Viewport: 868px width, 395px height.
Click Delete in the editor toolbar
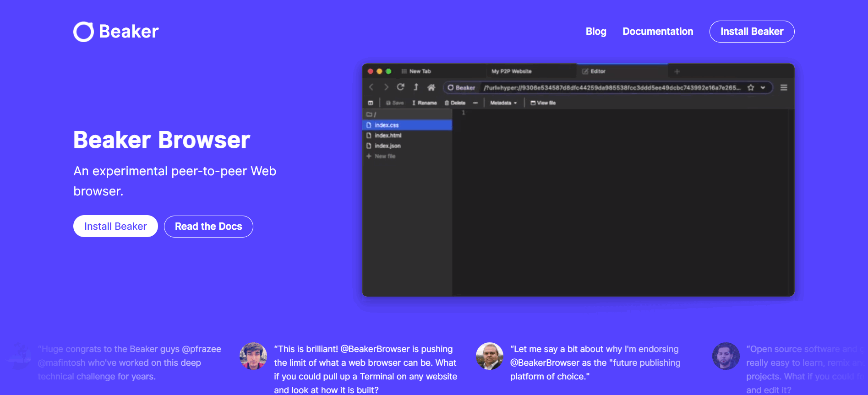[455, 103]
